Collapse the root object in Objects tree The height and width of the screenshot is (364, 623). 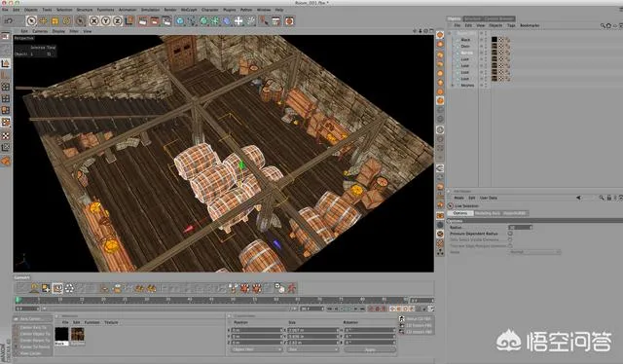[x=450, y=33]
